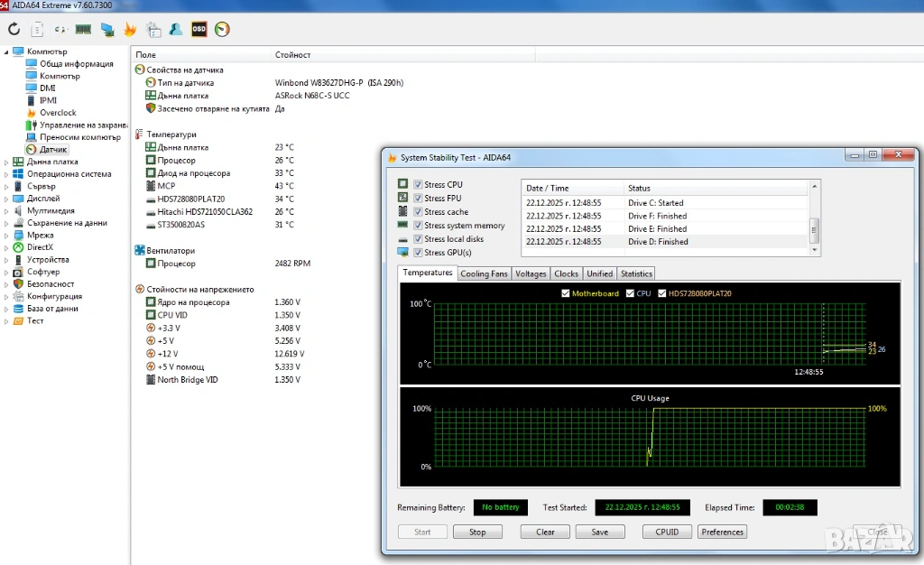Click the CPUID button
Screen dimensions: 924x565
pyautogui.click(x=667, y=532)
